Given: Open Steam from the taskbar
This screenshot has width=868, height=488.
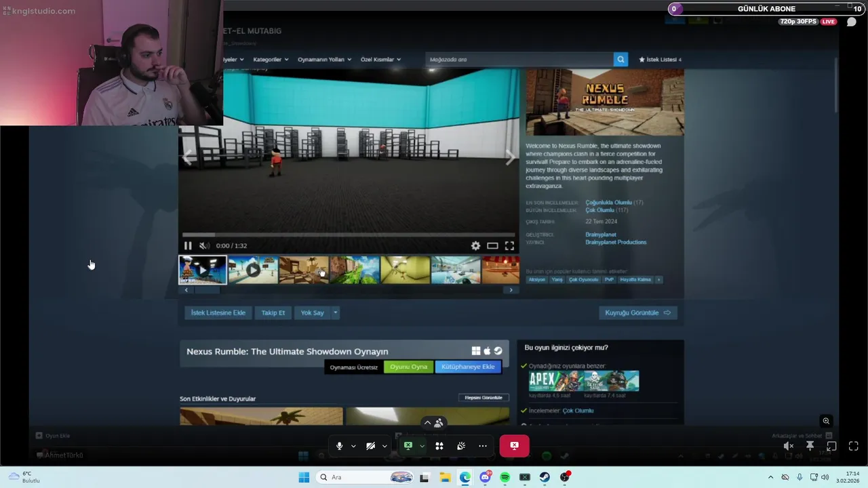Looking at the screenshot, I should (x=545, y=477).
